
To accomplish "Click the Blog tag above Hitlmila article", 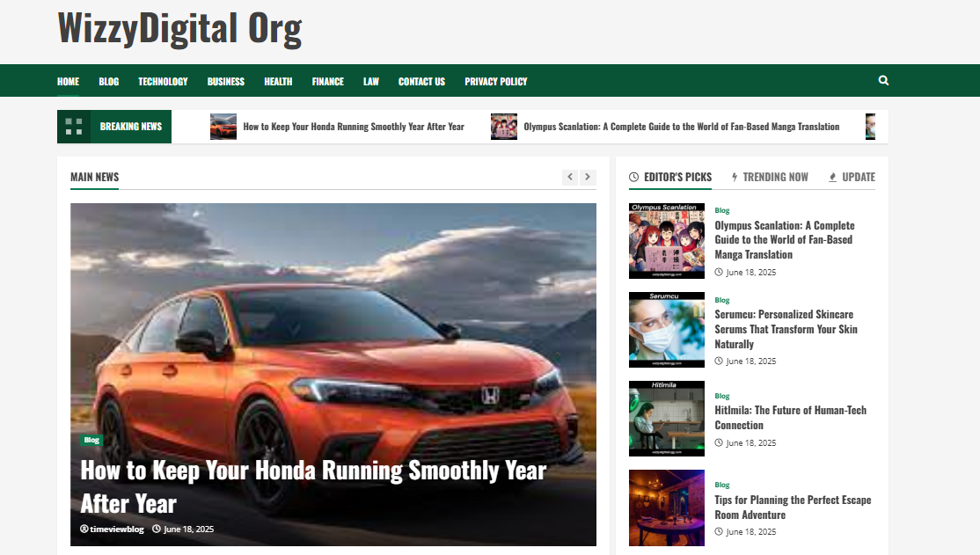I will point(722,397).
